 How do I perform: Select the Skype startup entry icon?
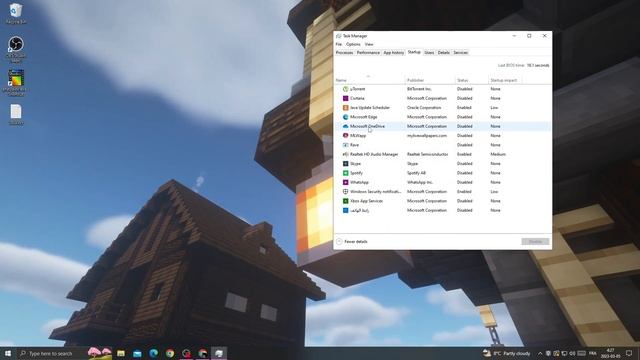coord(345,164)
